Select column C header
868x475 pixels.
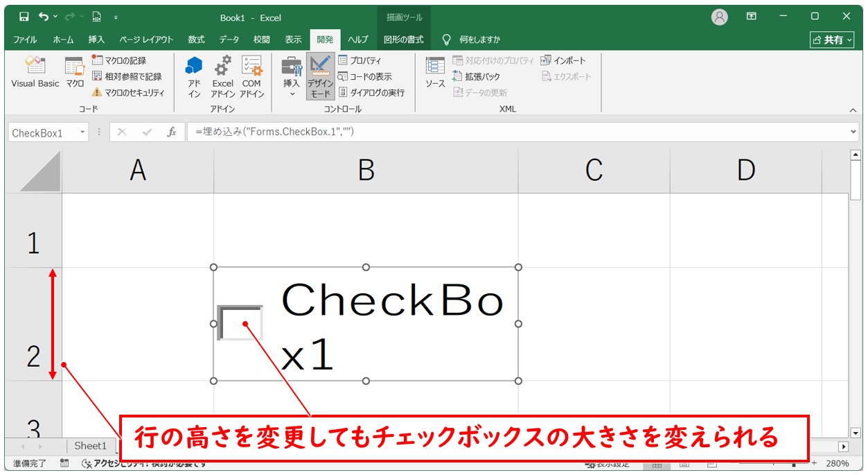coord(594,171)
